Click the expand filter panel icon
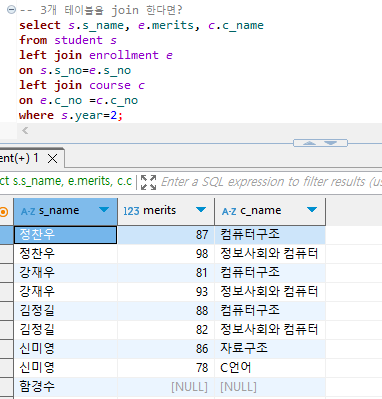Viewport: 382px width, 399px height. coord(148,182)
